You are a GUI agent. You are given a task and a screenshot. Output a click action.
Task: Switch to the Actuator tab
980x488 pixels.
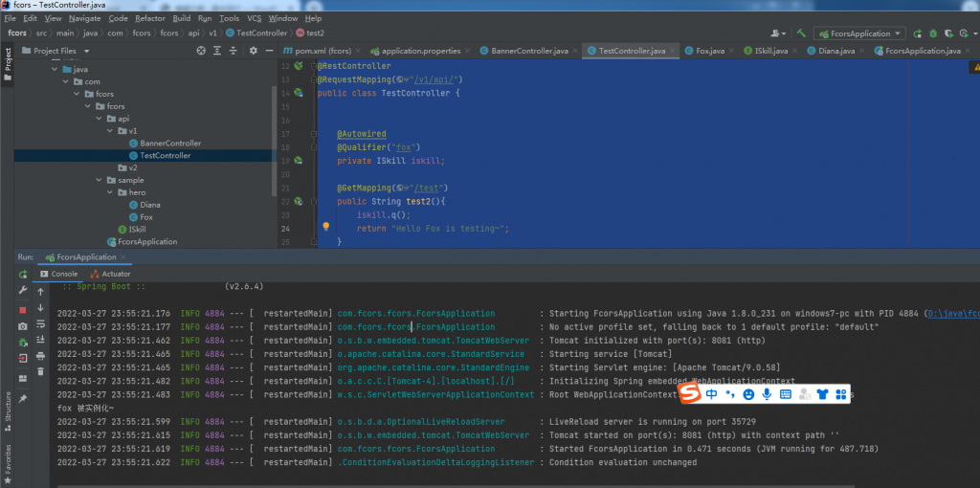tap(111, 274)
